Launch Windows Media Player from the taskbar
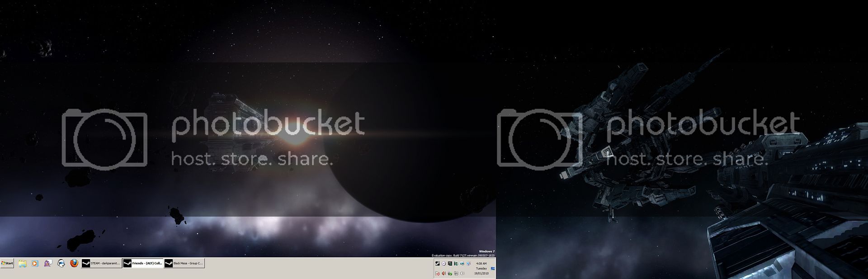 [35, 263]
